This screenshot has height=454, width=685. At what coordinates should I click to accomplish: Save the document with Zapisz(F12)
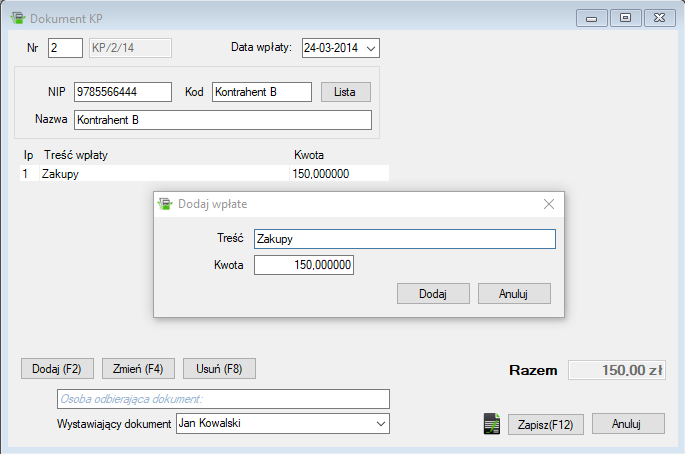[x=545, y=424]
